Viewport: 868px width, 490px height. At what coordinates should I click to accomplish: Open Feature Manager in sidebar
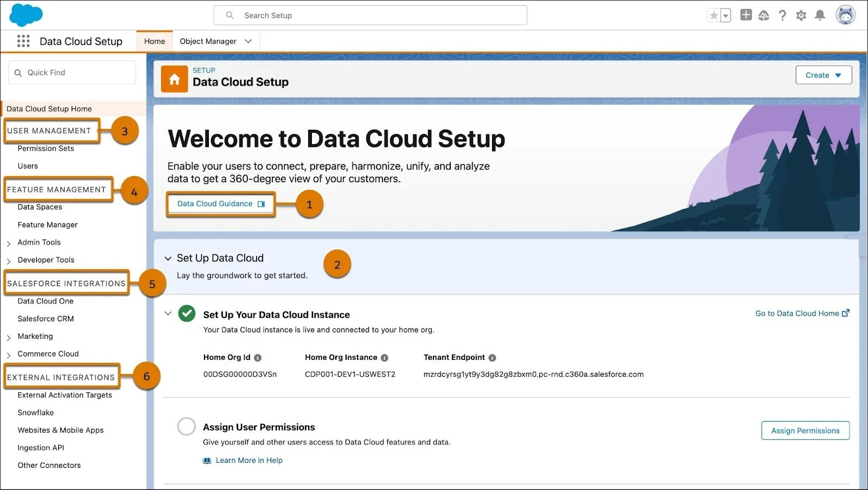(x=48, y=224)
